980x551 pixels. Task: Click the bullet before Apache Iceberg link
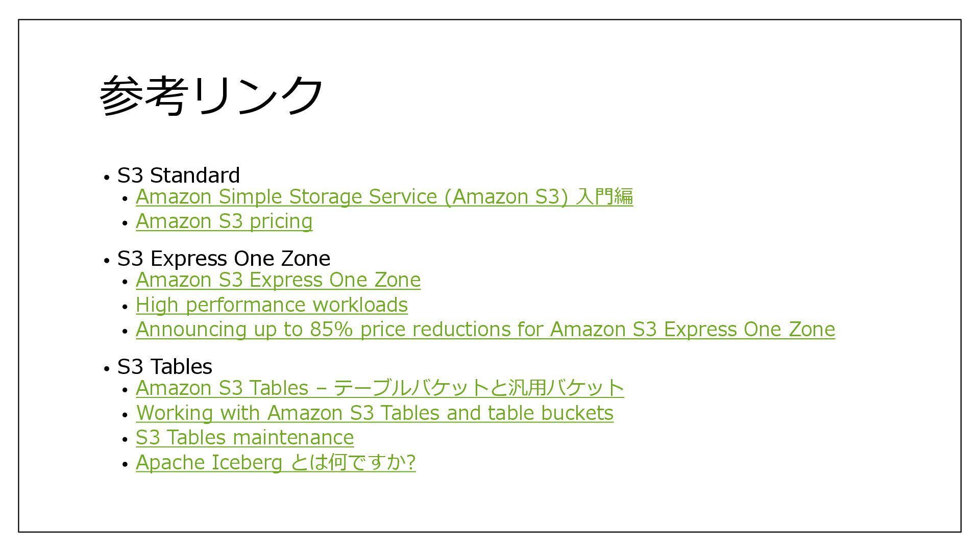point(125,465)
